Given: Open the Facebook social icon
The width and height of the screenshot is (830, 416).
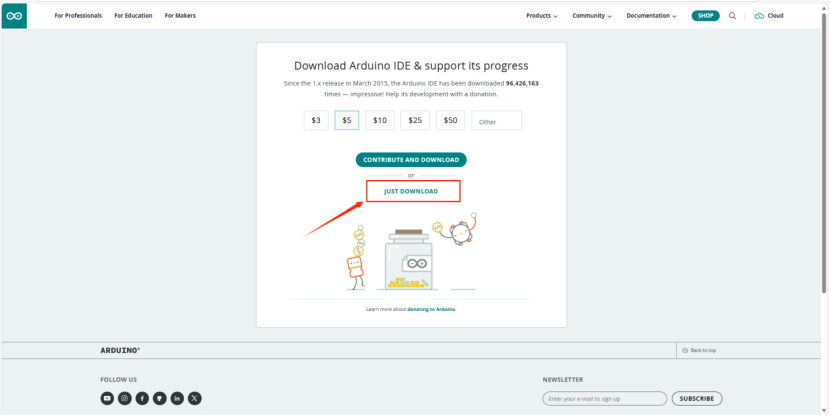Looking at the screenshot, I should tap(142, 398).
